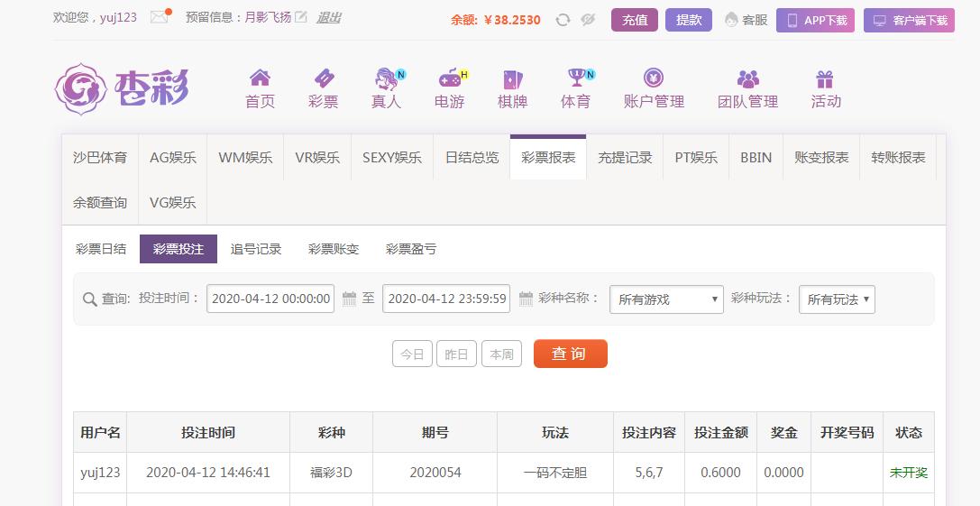Click APP下载 download button
The height and width of the screenshot is (506, 980).
click(816, 20)
